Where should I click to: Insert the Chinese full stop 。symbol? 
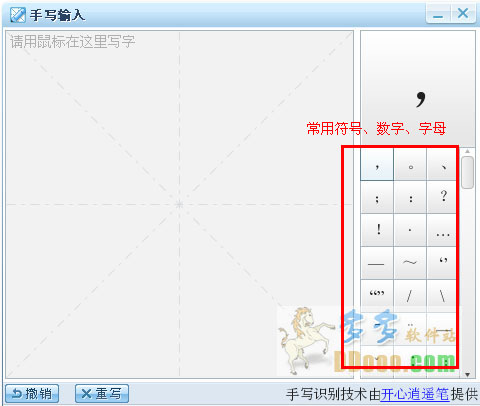click(410, 165)
